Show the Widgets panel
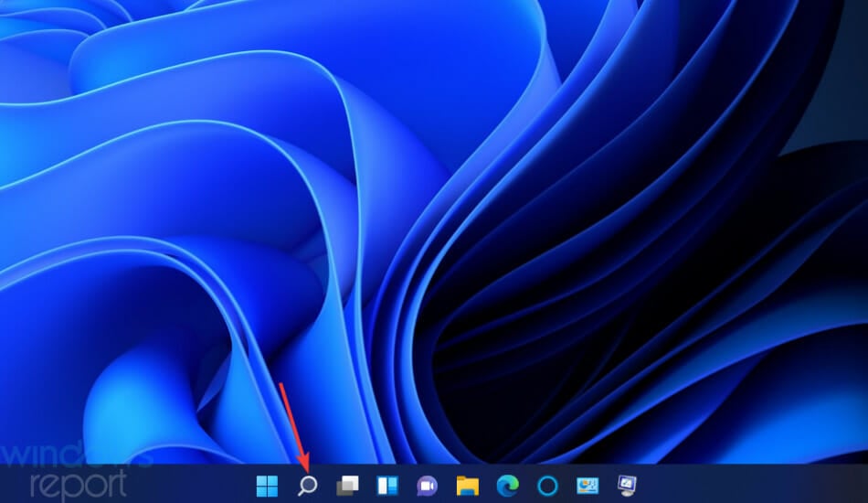This screenshot has height=503, width=868. coord(387,485)
